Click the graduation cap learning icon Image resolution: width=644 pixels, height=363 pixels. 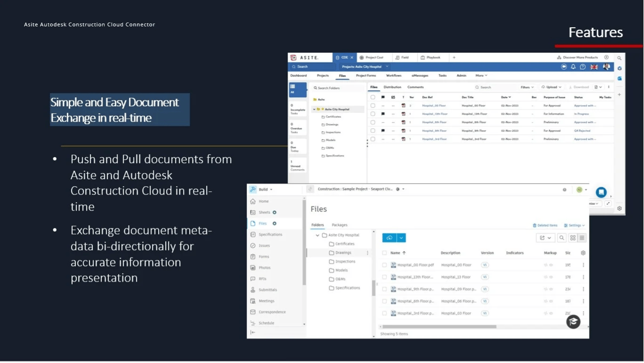(573, 322)
